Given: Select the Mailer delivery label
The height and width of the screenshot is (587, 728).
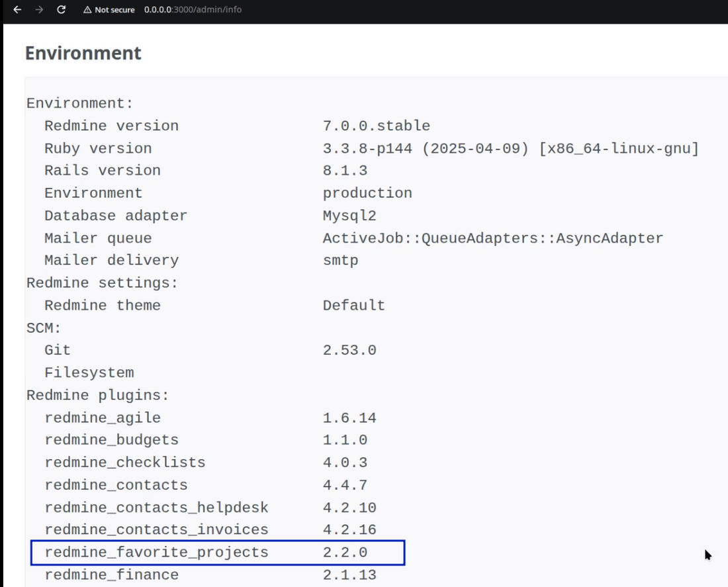Looking at the screenshot, I should click(x=111, y=261).
